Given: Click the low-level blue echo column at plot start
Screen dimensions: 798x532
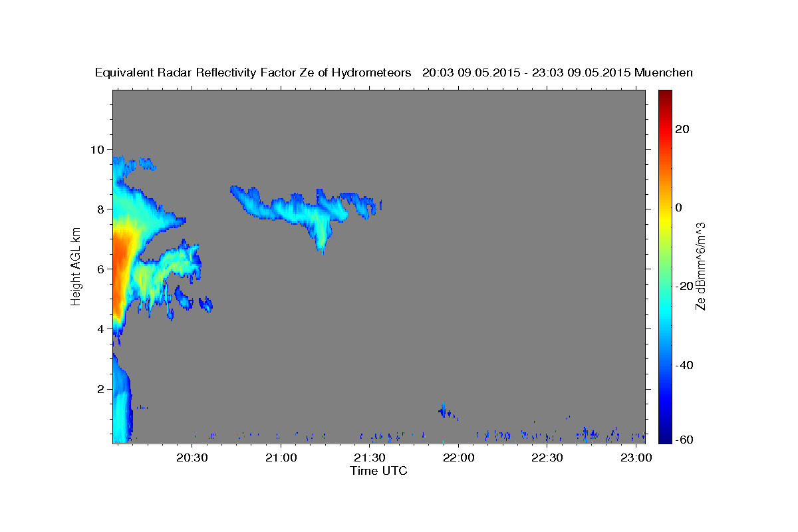Looking at the screenshot, I should click(122, 399).
